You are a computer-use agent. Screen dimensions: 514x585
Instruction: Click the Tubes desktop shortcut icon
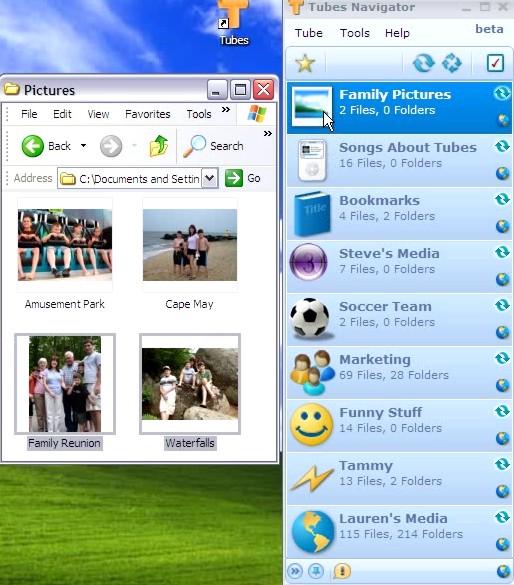234,22
